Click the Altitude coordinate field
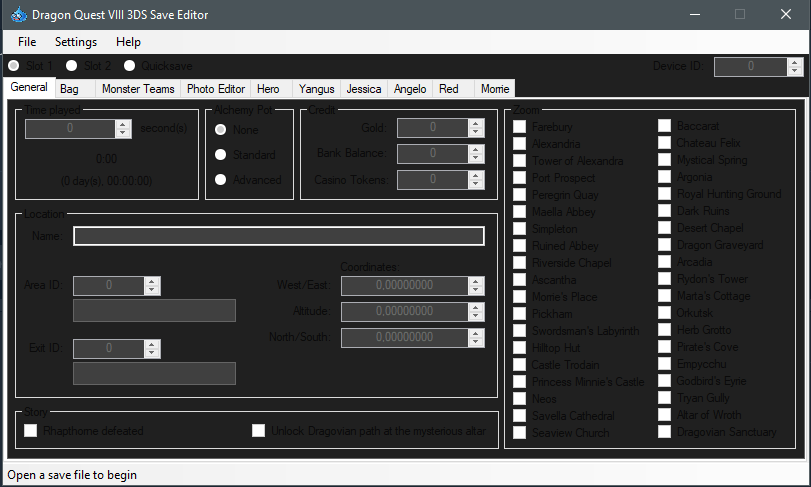This screenshot has width=811, height=487. [x=404, y=311]
